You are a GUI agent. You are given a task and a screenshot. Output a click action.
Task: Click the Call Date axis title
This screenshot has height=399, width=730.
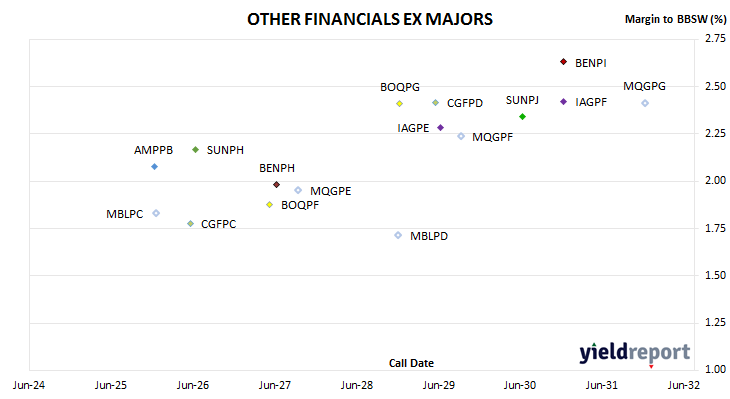(x=411, y=363)
